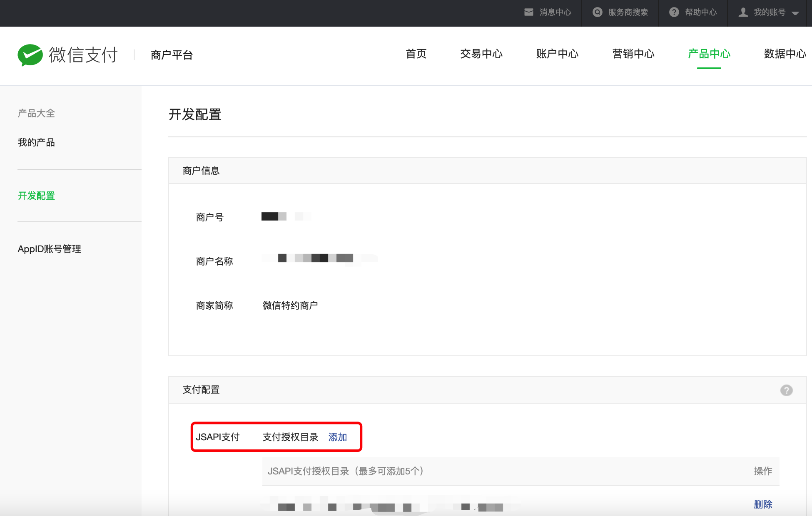Click the 商户平台 title text

coord(172,55)
